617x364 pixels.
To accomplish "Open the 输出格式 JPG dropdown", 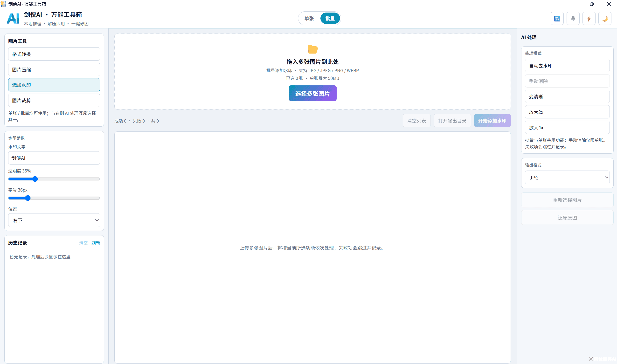I will (x=567, y=177).
